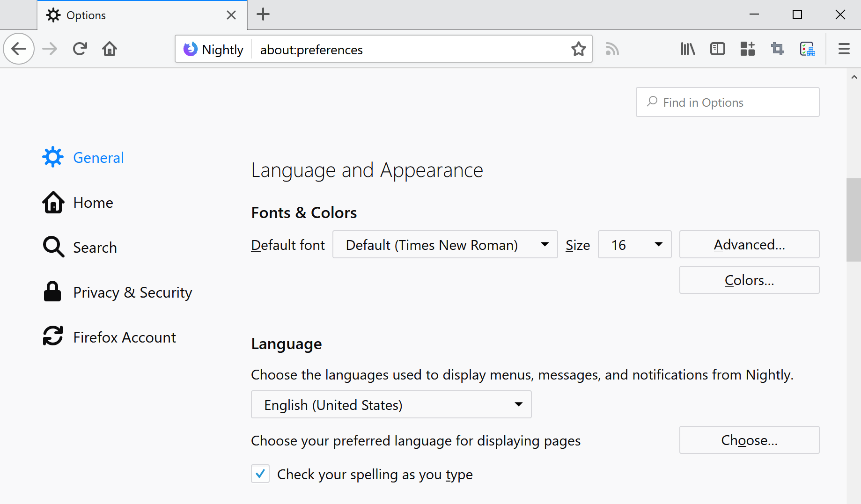Click the Firefox Account sync icon
The width and height of the screenshot is (861, 504).
point(52,336)
